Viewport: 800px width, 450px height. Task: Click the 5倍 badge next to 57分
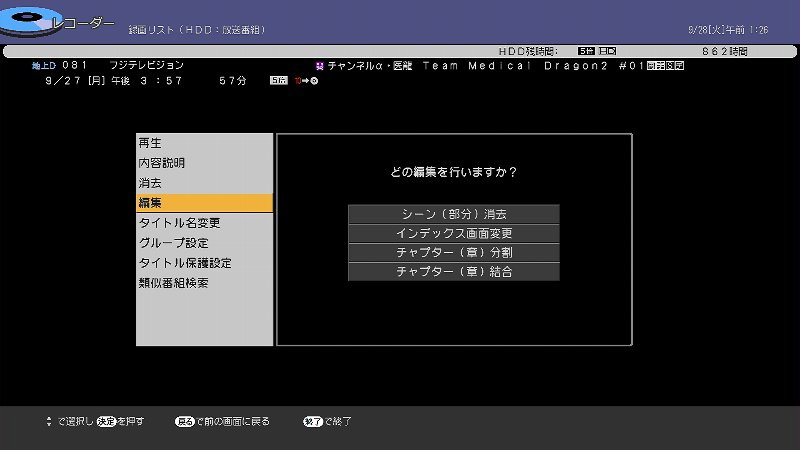[x=279, y=81]
